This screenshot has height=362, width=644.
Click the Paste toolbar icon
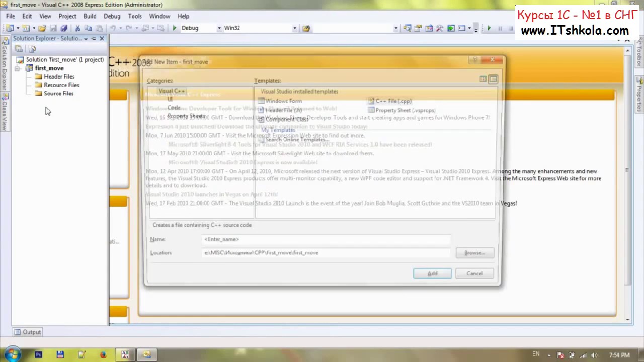[x=100, y=28]
